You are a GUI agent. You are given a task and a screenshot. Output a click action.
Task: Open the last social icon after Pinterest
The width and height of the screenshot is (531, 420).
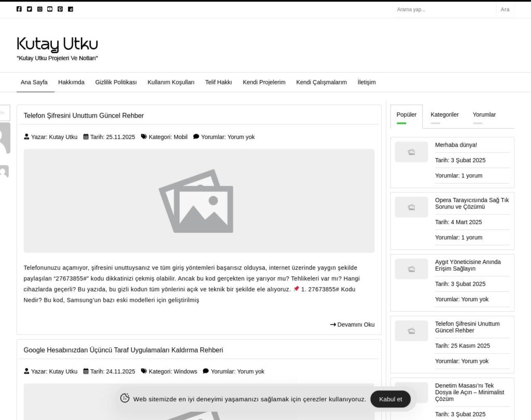click(71, 9)
